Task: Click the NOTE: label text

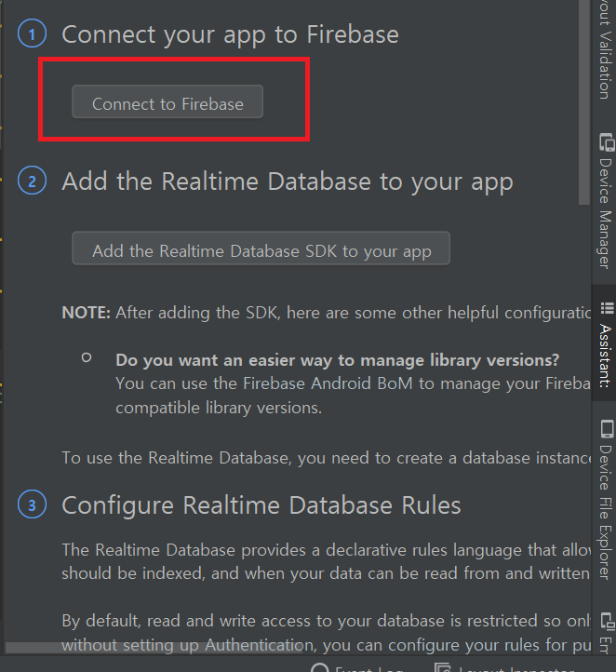Action: point(87,313)
